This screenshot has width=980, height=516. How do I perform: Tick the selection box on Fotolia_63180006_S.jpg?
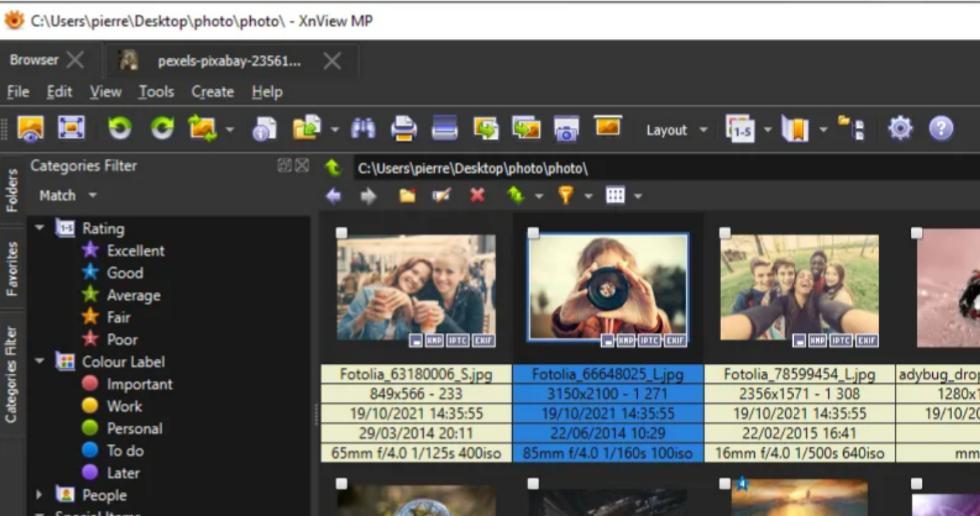click(342, 233)
